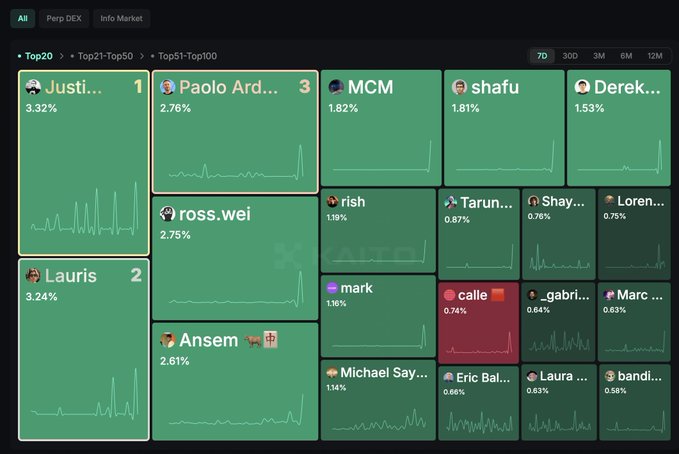Click the calle name label
Image resolution: width=679 pixels, height=454 pixels.
click(472, 295)
